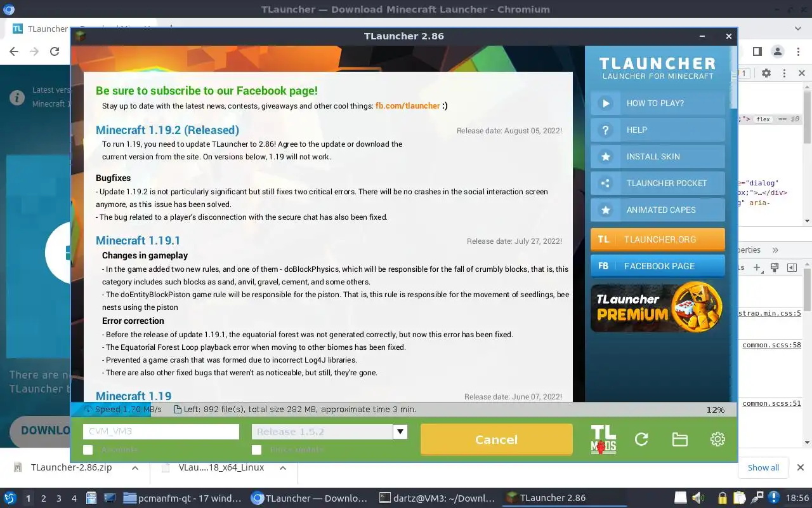
Task: Open Chromium three-dot menu
Action: coord(797,51)
